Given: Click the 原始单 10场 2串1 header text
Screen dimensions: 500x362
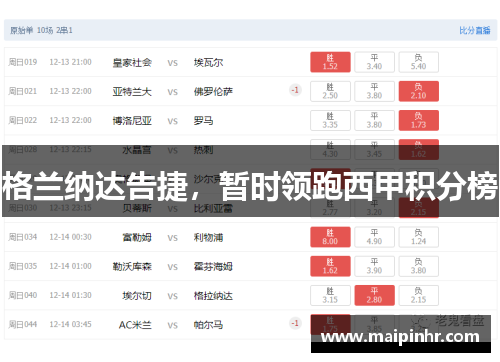Looking at the screenshot, I should tap(41, 30).
